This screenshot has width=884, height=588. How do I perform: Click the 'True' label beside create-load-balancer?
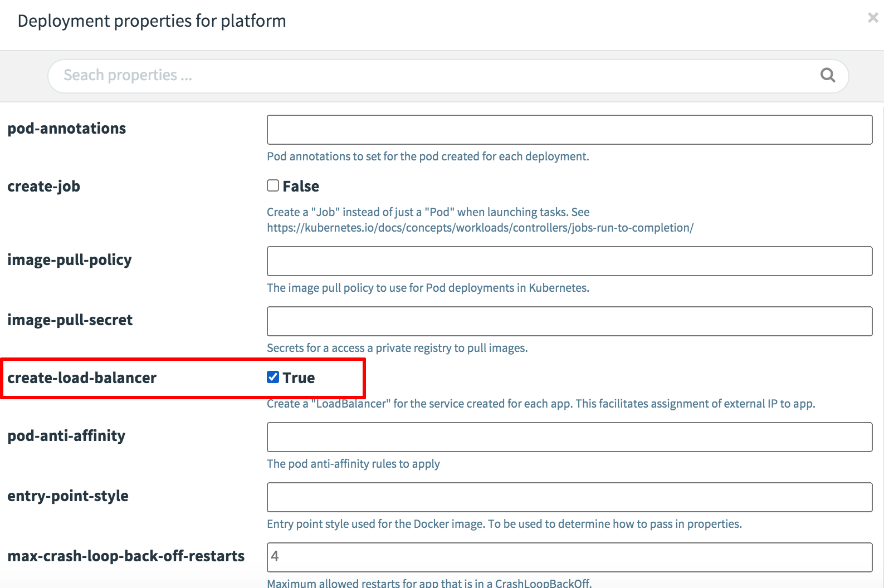click(x=299, y=378)
